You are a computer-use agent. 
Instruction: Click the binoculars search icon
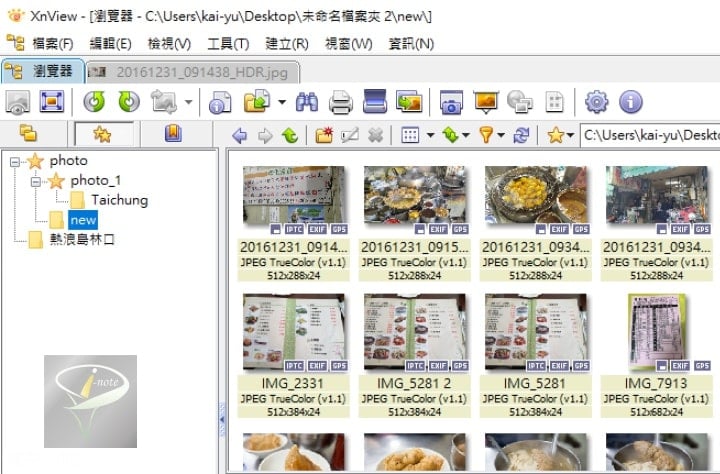306,102
